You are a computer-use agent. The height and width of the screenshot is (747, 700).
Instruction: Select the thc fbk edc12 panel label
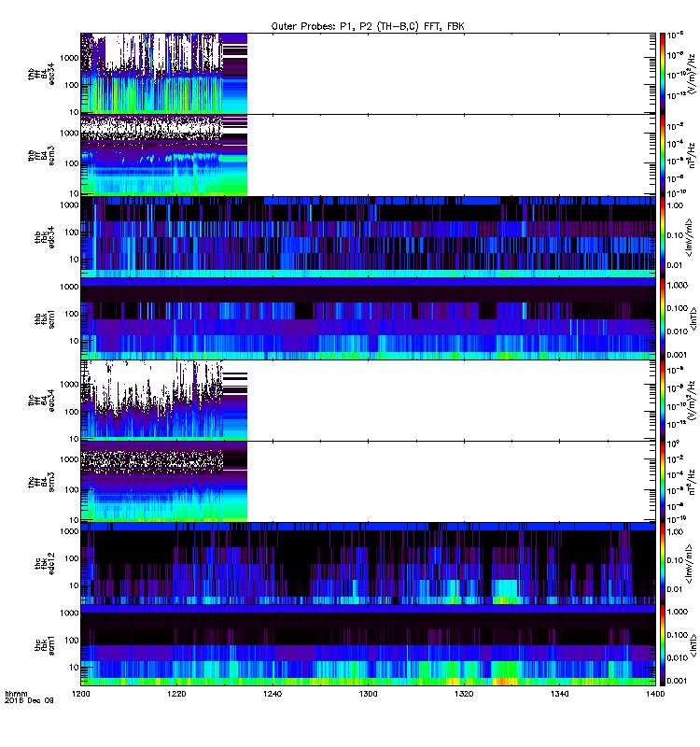(x=44, y=564)
